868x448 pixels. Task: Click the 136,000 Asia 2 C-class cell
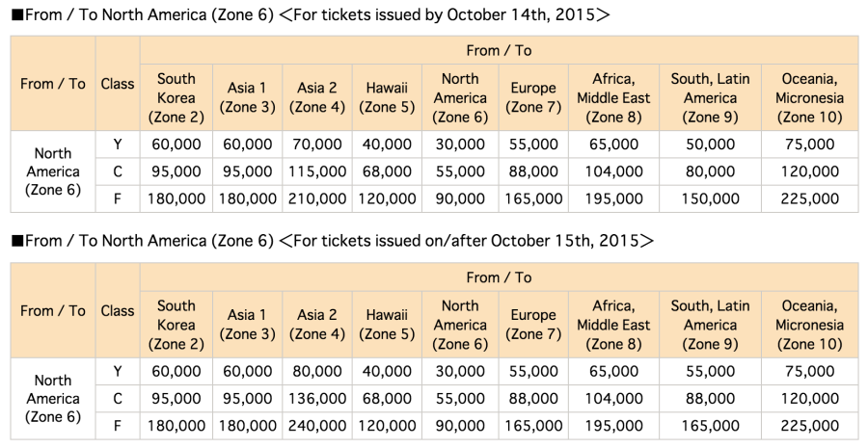tap(316, 399)
